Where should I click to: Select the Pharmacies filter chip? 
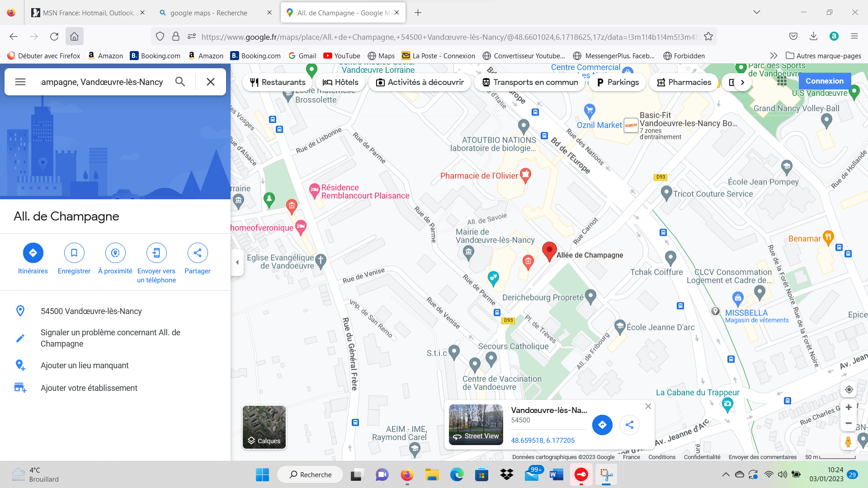[x=684, y=82]
